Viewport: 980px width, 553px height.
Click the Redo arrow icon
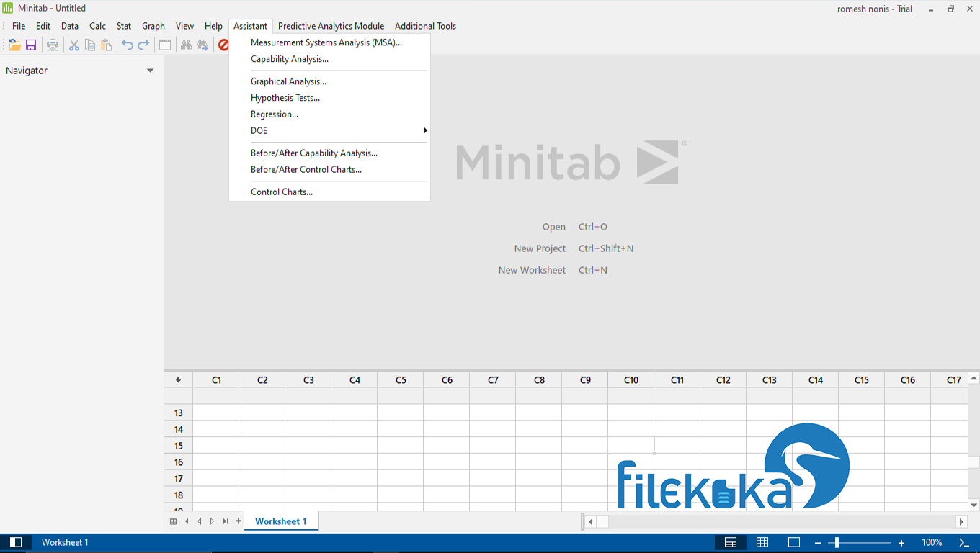[143, 45]
